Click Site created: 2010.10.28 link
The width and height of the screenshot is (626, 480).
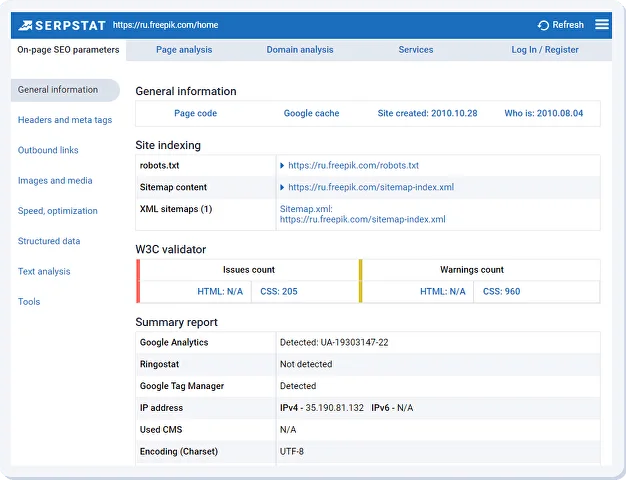click(428, 113)
